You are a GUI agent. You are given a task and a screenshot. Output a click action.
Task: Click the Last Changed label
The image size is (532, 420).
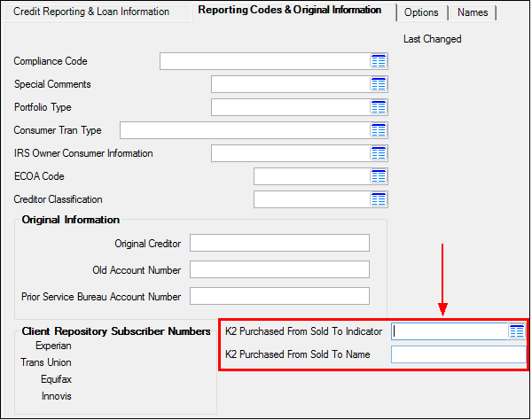pos(433,39)
